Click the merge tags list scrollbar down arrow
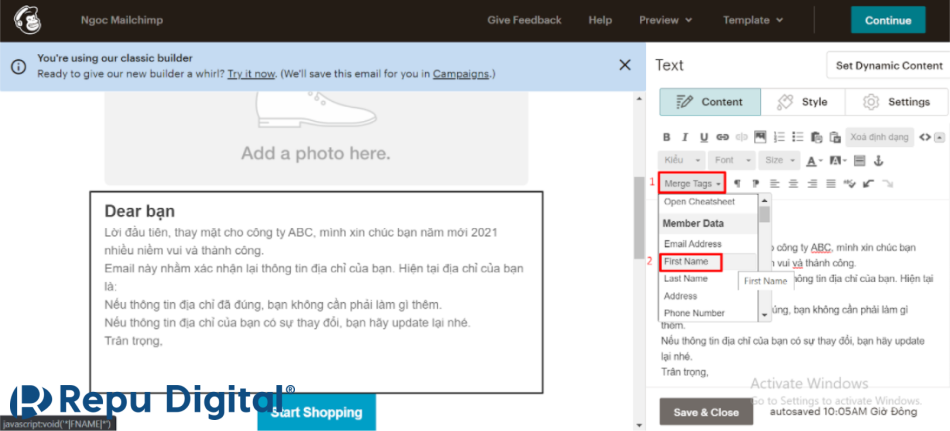This screenshot has height=431, width=950. click(765, 315)
